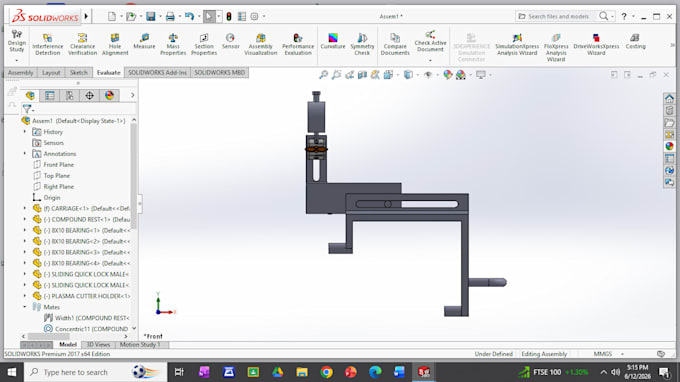Open Section Properties
This screenshot has height=382, width=680.
(204, 44)
